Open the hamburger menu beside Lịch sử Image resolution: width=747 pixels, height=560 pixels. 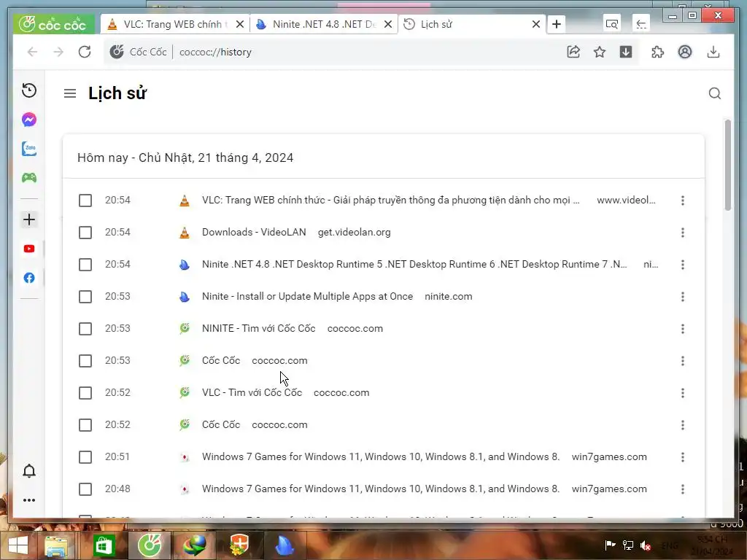[70, 93]
